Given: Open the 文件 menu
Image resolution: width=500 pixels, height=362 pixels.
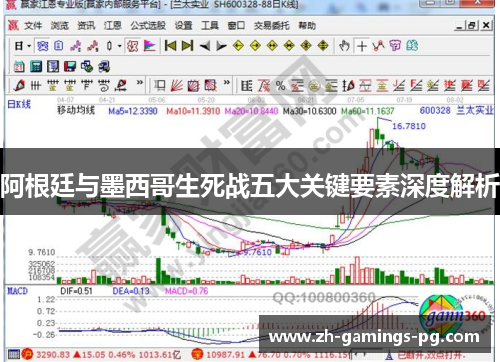Looking at the screenshot, I should [33, 26].
